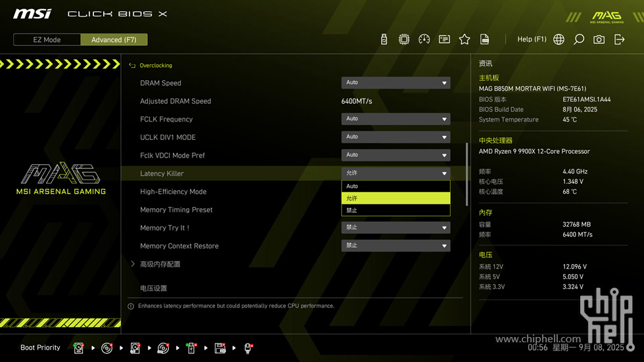
Task: Click the core voltage 1.348 V value
Action: coord(573,181)
